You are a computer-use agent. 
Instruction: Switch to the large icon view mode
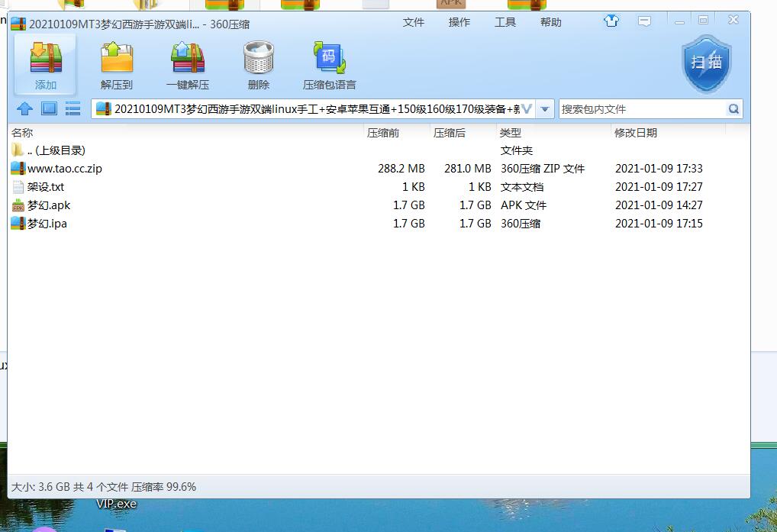point(49,109)
